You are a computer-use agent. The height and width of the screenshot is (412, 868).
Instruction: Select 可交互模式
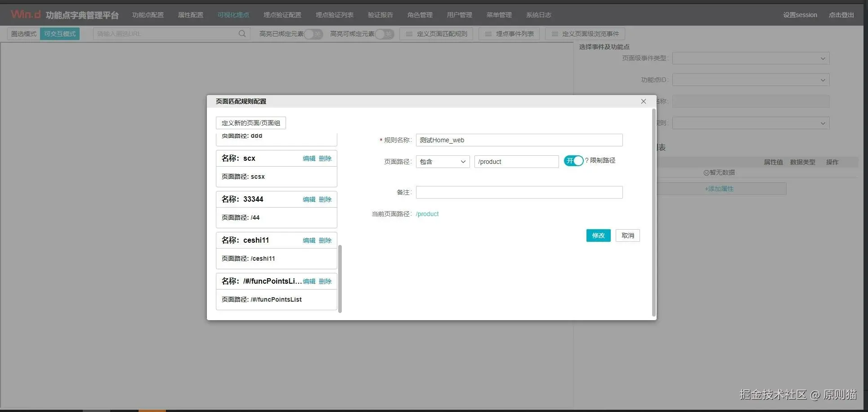[x=60, y=34]
